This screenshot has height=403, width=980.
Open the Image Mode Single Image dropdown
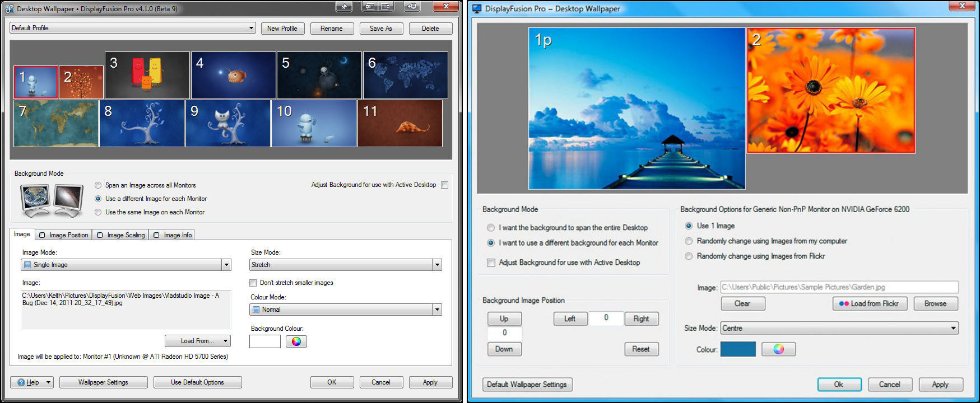(x=126, y=265)
